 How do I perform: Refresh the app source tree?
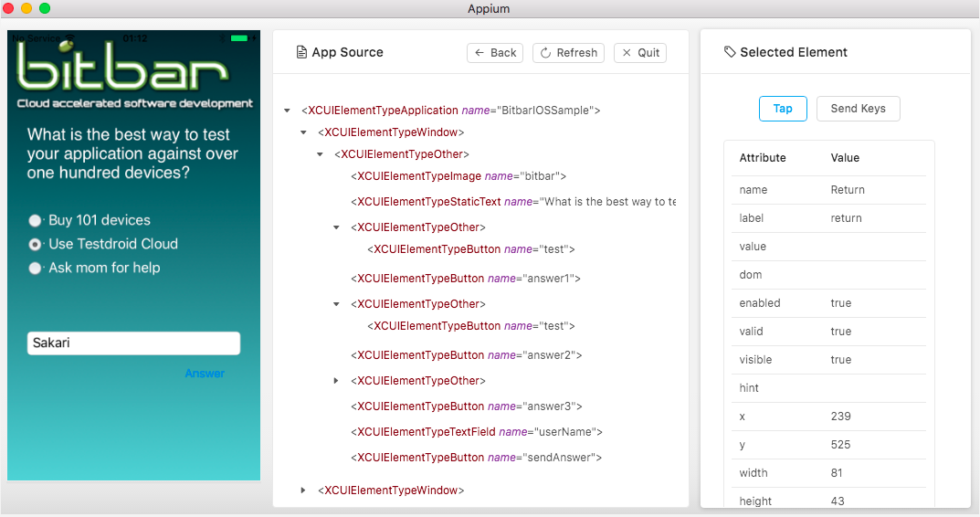click(x=568, y=53)
